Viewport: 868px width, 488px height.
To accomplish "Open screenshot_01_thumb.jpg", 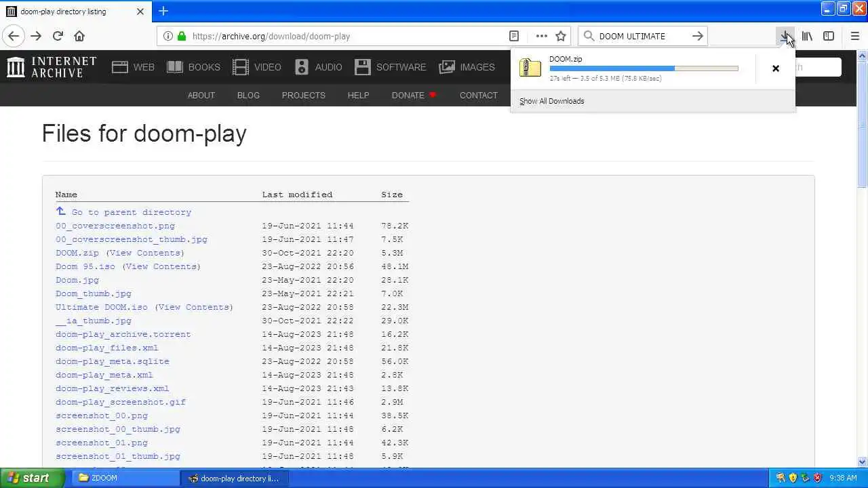I will click(x=118, y=456).
